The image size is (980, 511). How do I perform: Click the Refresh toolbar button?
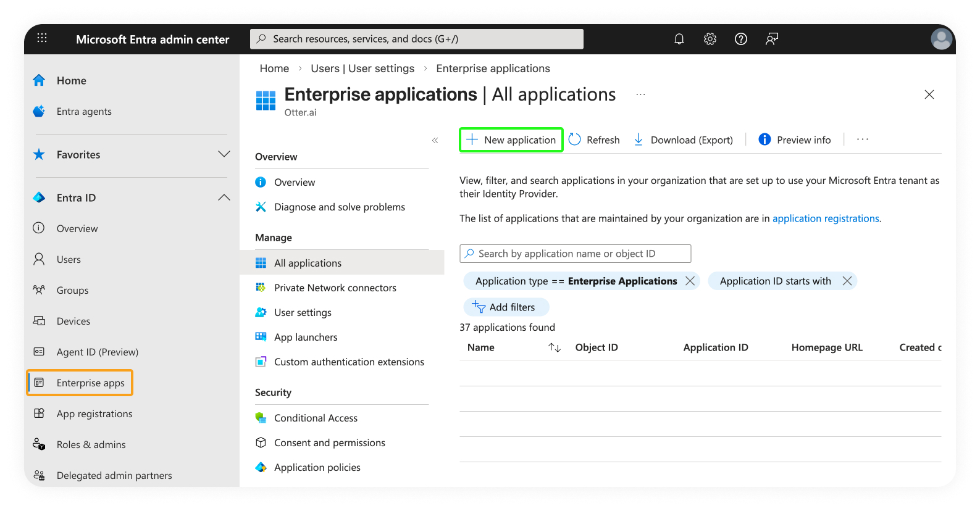pyautogui.click(x=594, y=140)
